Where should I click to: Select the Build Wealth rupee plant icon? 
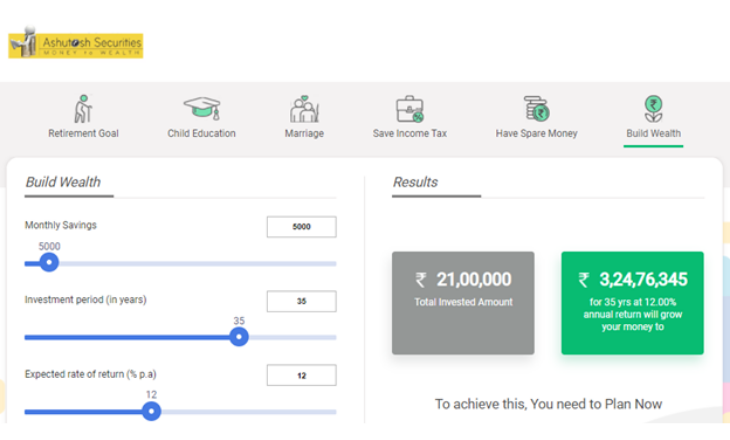coord(654,108)
